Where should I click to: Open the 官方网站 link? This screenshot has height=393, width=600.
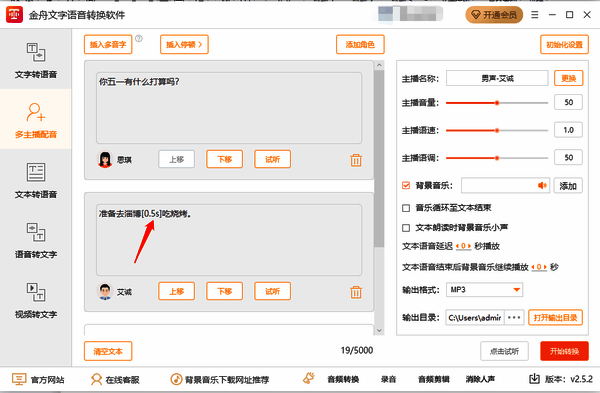click(x=38, y=380)
